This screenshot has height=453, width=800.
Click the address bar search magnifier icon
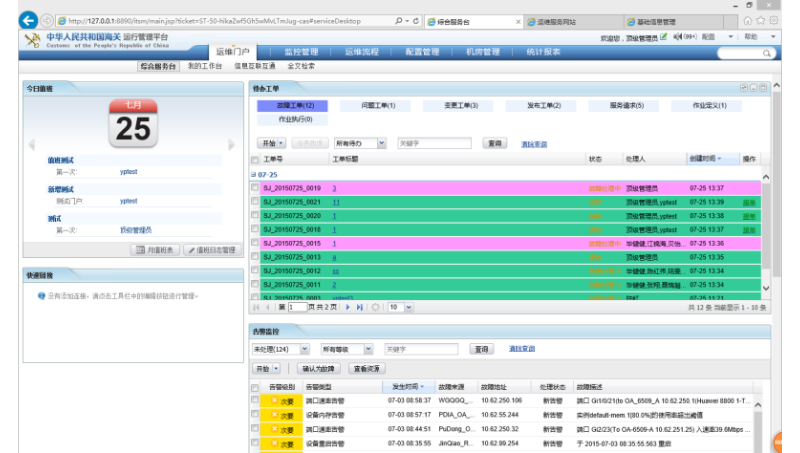[x=398, y=21]
